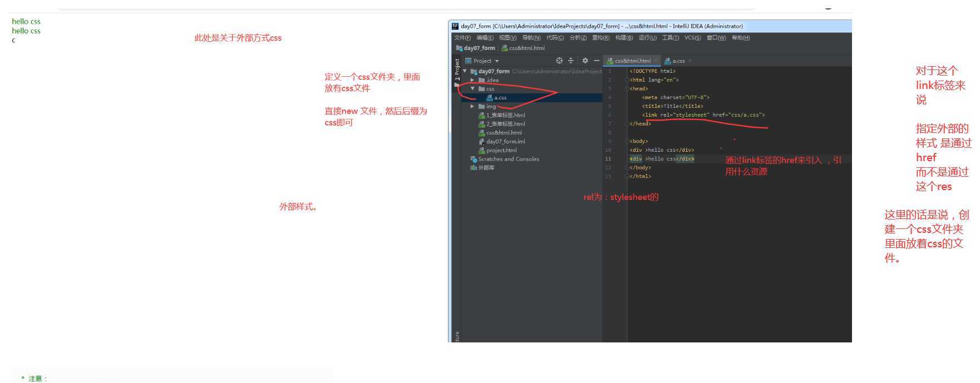Image resolution: width=980 pixels, height=383 pixels.
Task: Open the 文件(F) menu
Action: 462,38
